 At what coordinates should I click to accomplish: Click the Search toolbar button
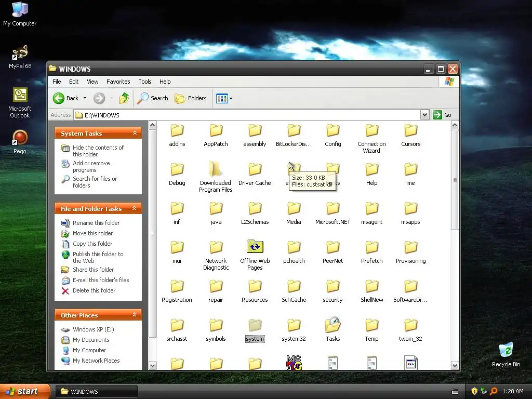point(153,98)
